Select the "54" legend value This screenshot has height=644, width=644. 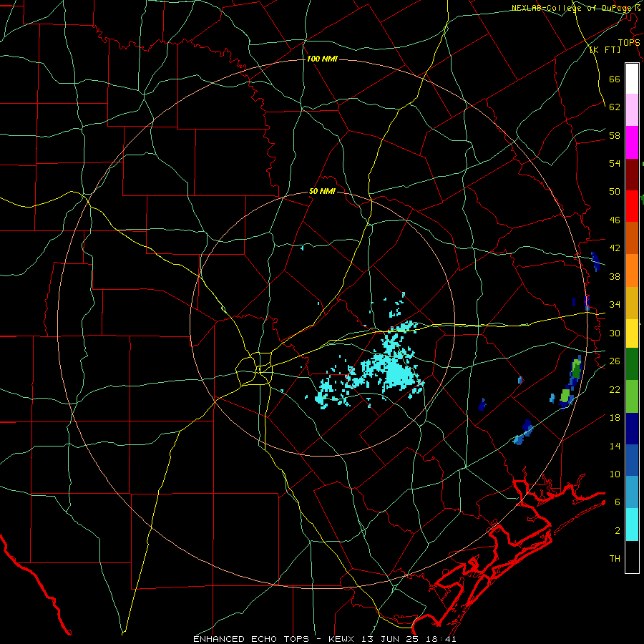click(x=615, y=163)
